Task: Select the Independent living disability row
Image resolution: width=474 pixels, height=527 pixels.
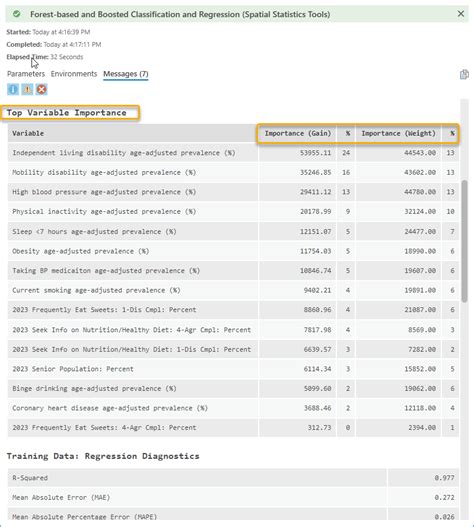Action: (x=233, y=153)
